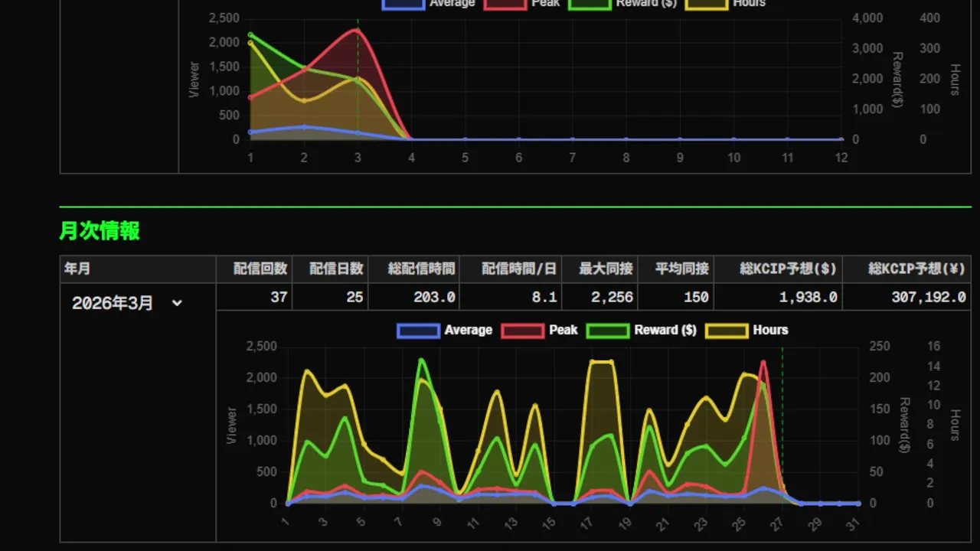
Task: Toggle Reward ($) series in monthly chart legend
Action: click(x=642, y=330)
